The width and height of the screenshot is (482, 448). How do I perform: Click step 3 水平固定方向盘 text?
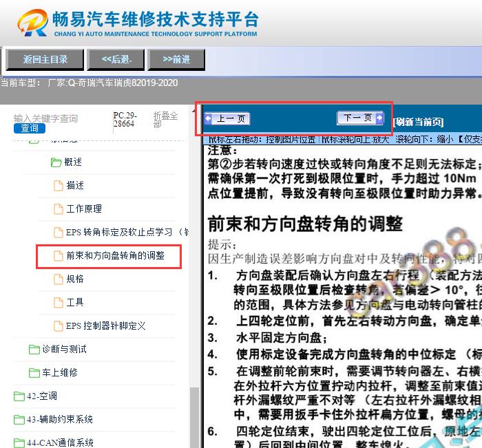(281, 338)
